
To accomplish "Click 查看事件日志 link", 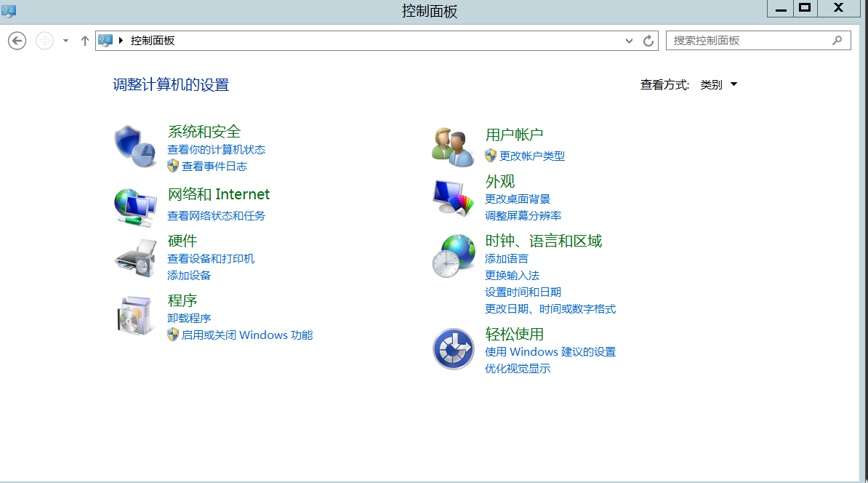I will click(x=214, y=166).
